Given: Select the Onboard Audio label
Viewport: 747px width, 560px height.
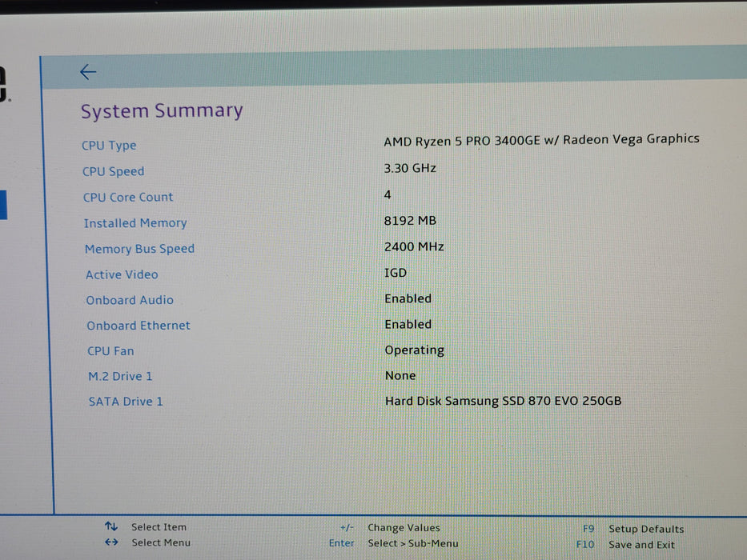Looking at the screenshot, I should tap(130, 300).
